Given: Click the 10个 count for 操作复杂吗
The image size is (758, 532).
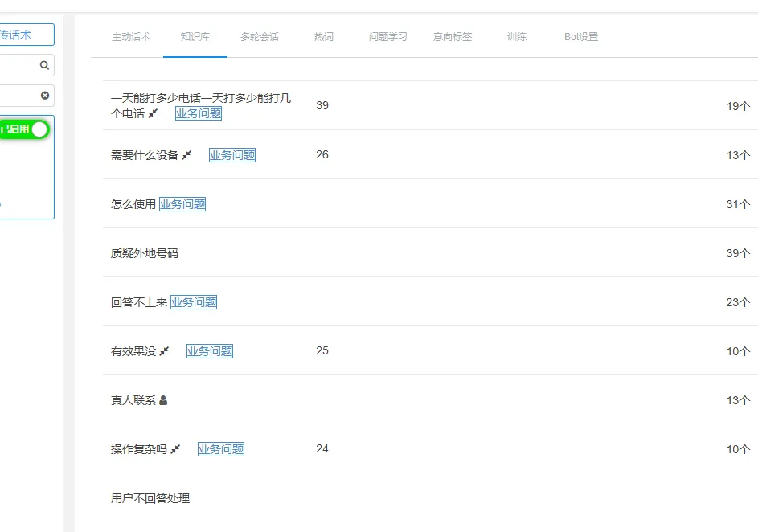Looking at the screenshot, I should tap(738, 449).
